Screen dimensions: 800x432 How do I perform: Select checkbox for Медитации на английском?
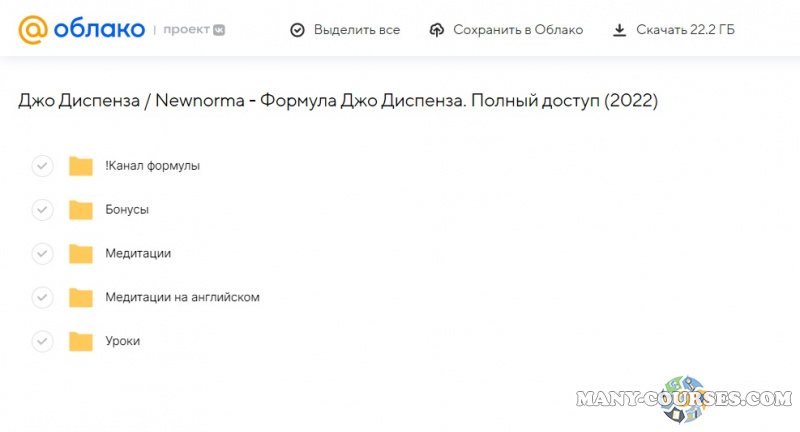click(x=42, y=298)
